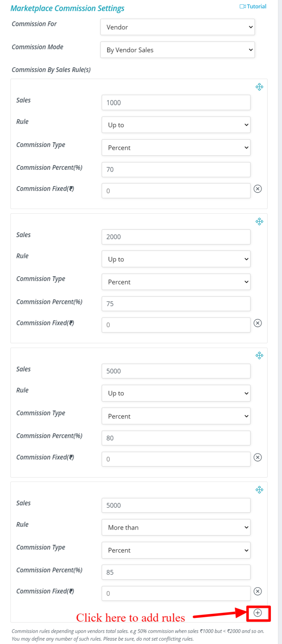Click the Commission Percent field showing 85
282x644 pixels.
coord(176,572)
